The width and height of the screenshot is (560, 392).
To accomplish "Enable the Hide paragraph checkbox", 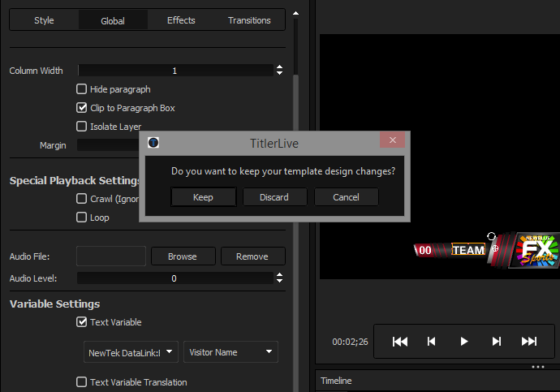I will pyautogui.click(x=82, y=89).
